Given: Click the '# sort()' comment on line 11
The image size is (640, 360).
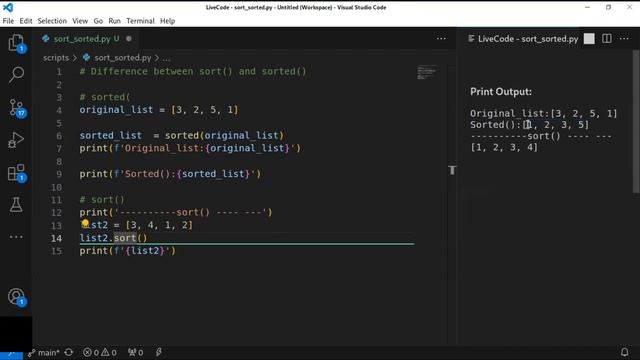Looking at the screenshot, I should coord(102,200).
